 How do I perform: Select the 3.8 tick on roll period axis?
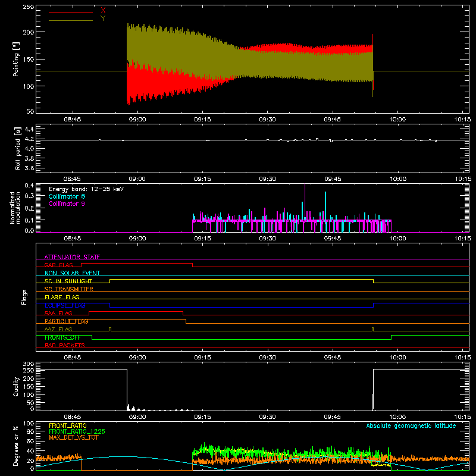(x=29, y=158)
